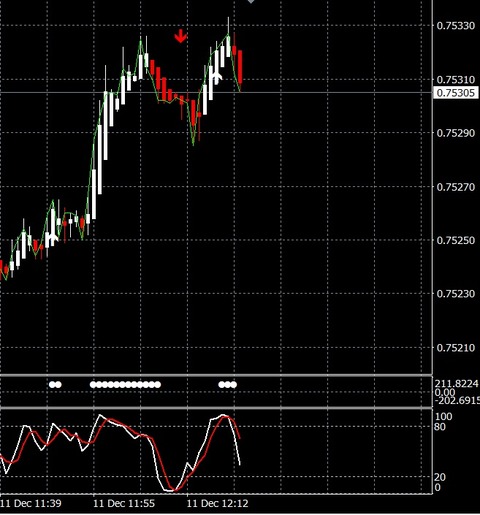The height and width of the screenshot is (515, 480).
Task: Click the 0.75310 price axis label
Action: pyautogui.click(x=456, y=80)
